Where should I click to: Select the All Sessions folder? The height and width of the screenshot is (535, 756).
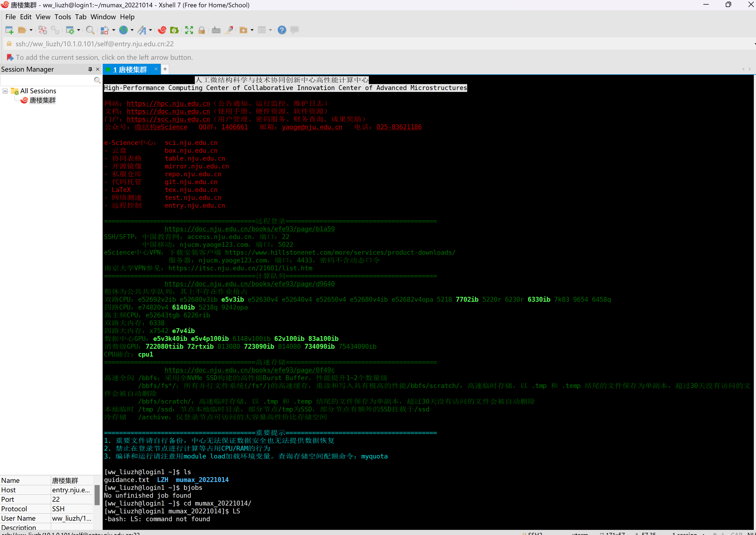point(38,91)
